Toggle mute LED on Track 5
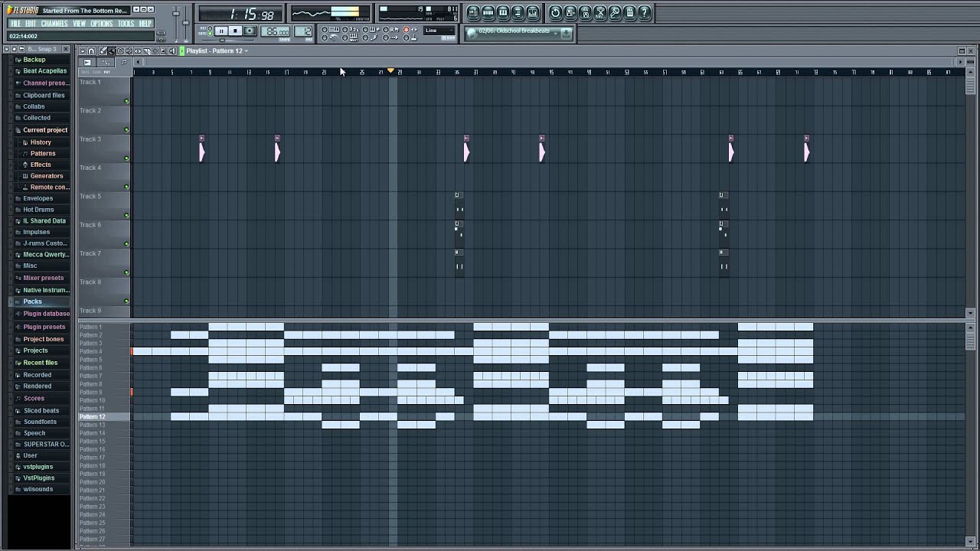Viewport: 980px width, 551px height. pyautogui.click(x=126, y=216)
